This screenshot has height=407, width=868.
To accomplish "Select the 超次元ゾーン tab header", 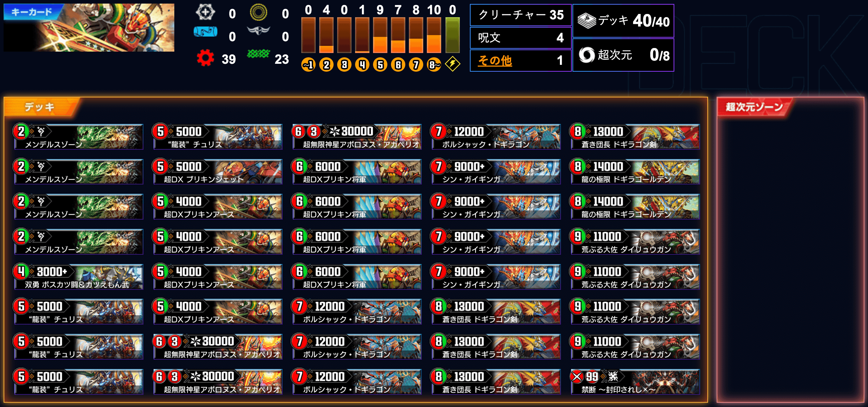I will [754, 107].
